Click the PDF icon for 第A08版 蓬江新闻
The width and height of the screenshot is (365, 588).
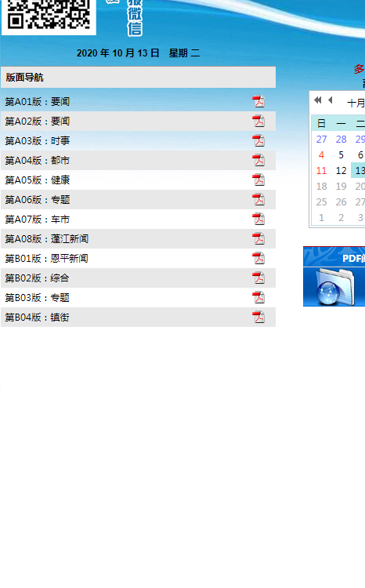(258, 238)
